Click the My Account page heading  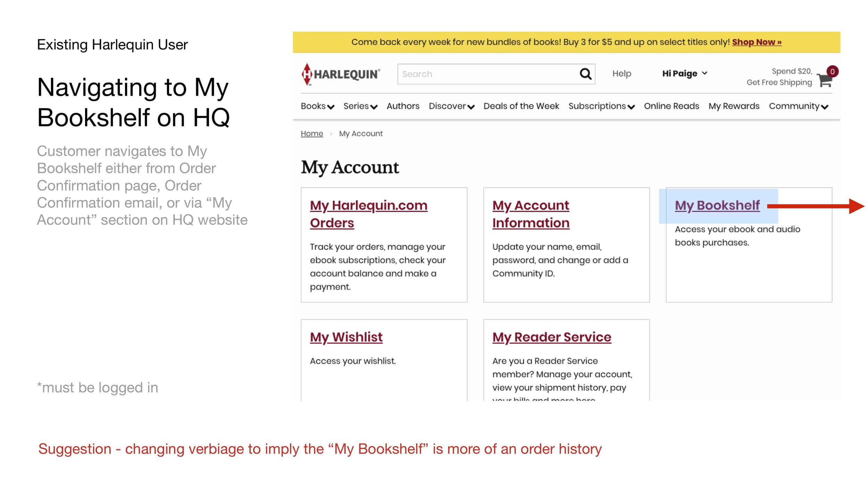[350, 167]
